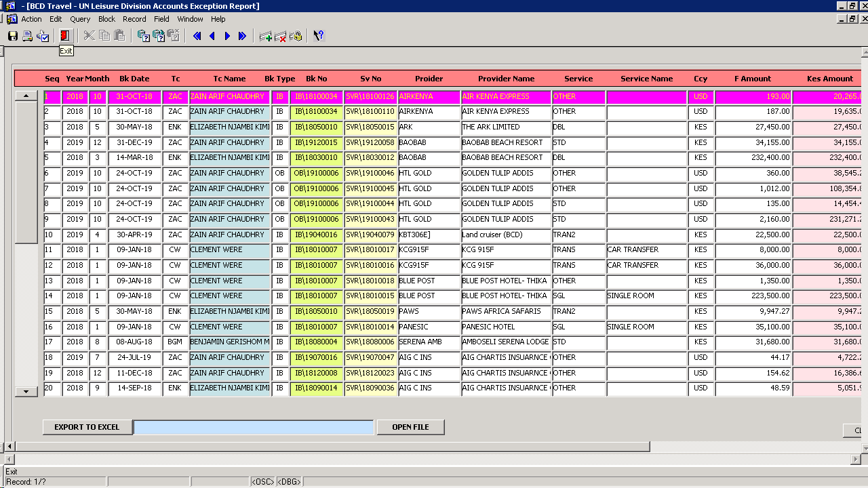The image size is (868, 488).
Task: Click F Amount cell 1,012.00
Action: coord(753,188)
